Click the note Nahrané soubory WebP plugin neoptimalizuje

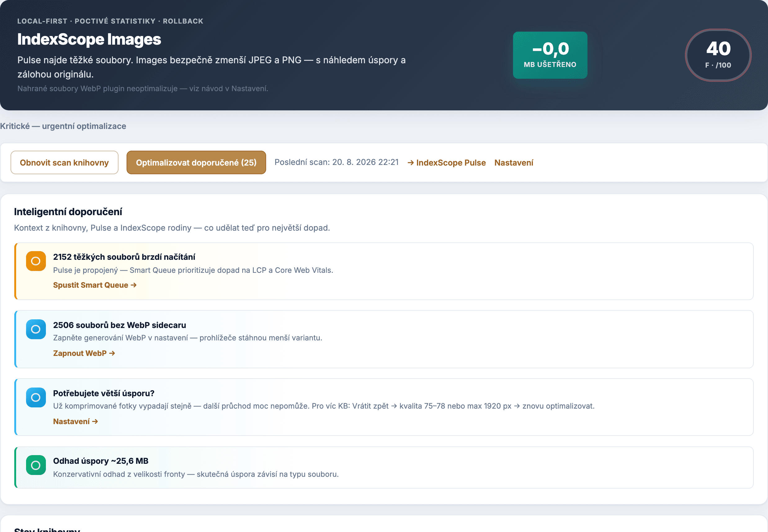[143, 88]
